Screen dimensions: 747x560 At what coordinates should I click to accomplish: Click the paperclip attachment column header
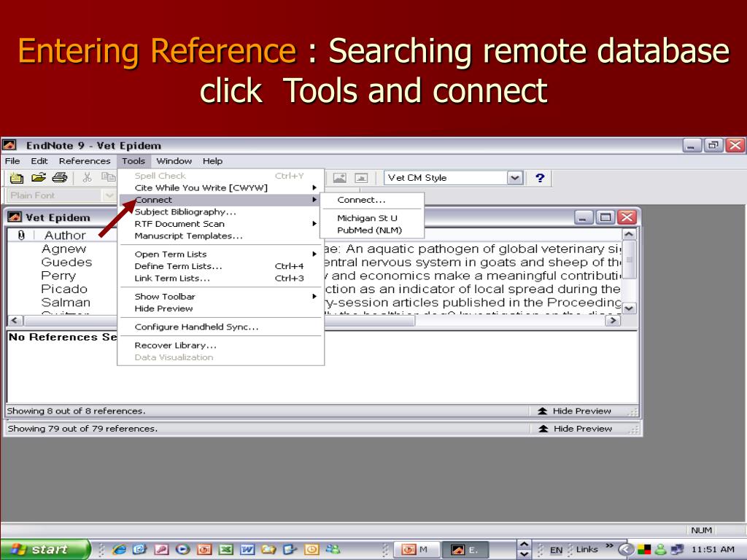[x=21, y=235]
